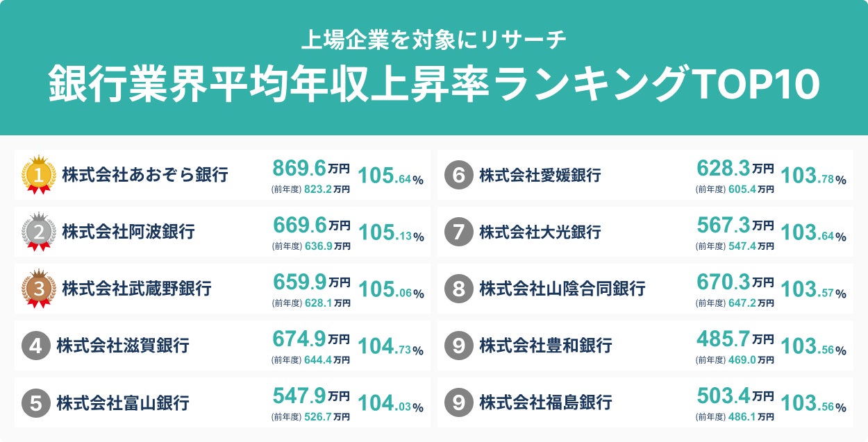Click the 株式会社阿波銀行 name
868x442 pixels.
point(128,232)
